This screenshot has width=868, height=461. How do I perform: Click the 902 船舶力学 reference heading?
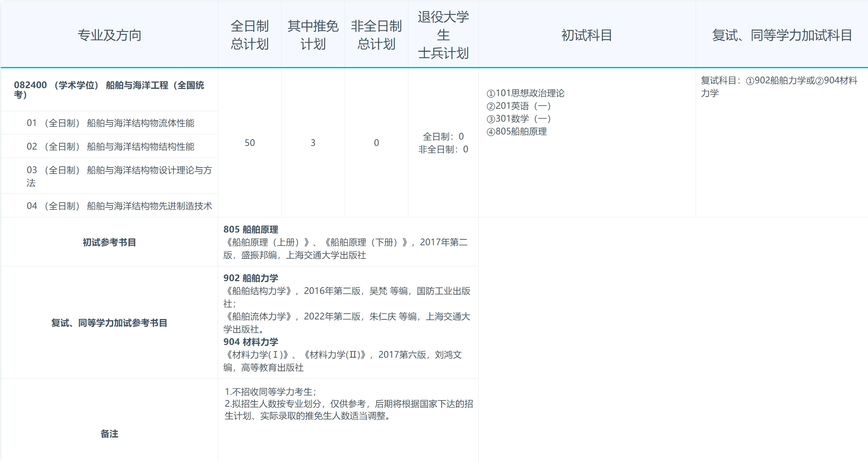(x=251, y=278)
